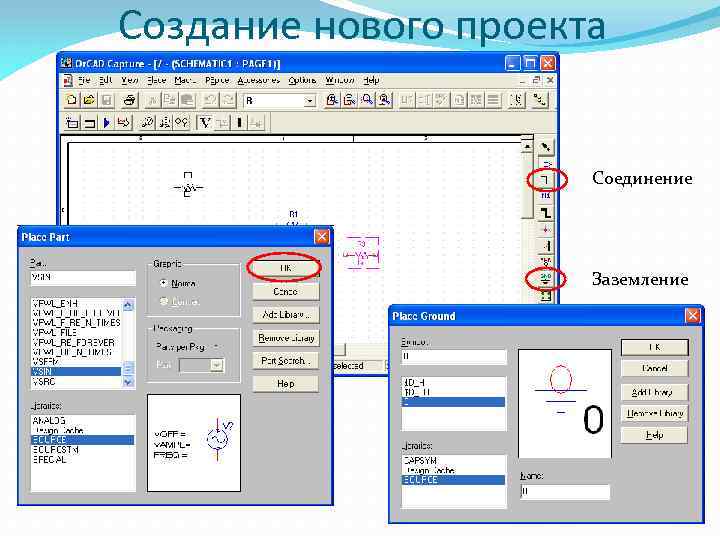Viewport: 720px width, 540px height.
Task: Click the Part name field containing VSIN
Action: 83,277
